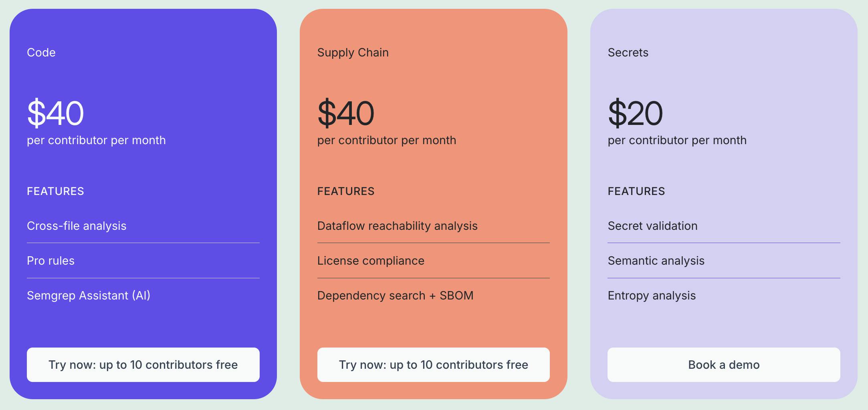This screenshot has width=868, height=410.
Task: Click the Code card's free trial button
Action: tap(143, 365)
